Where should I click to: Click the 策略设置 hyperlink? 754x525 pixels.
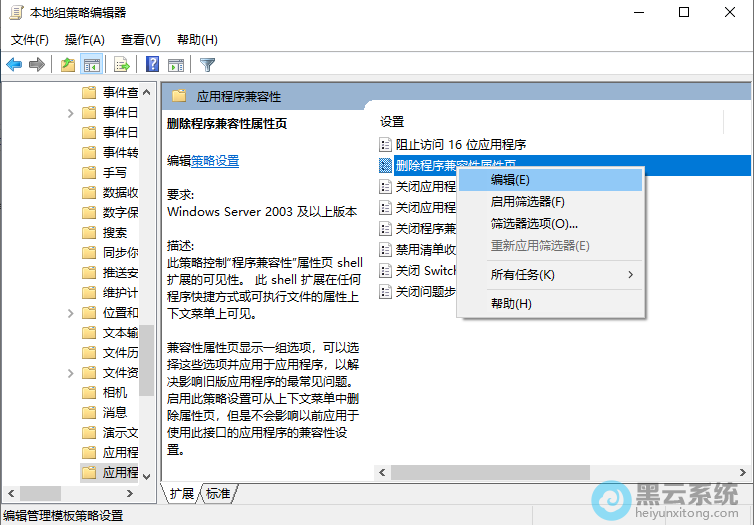tap(215, 160)
